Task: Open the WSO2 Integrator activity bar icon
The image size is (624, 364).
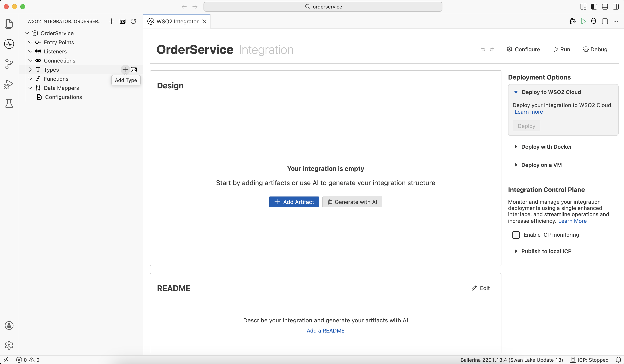Action: 9,44
